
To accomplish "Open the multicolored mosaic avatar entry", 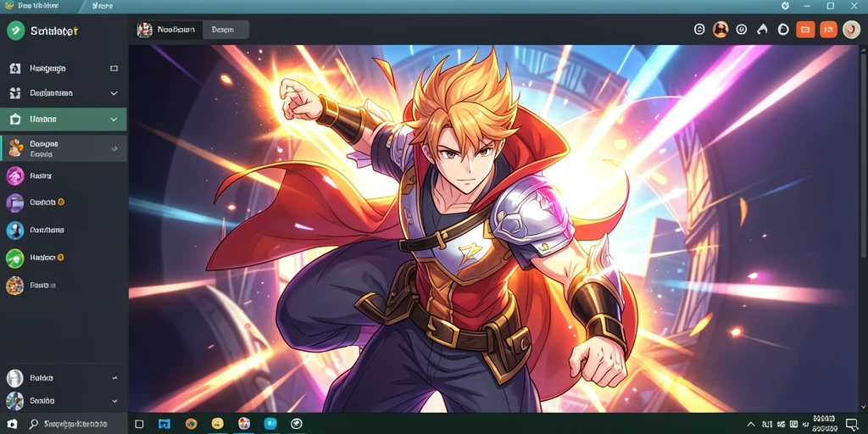I will [15, 286].
